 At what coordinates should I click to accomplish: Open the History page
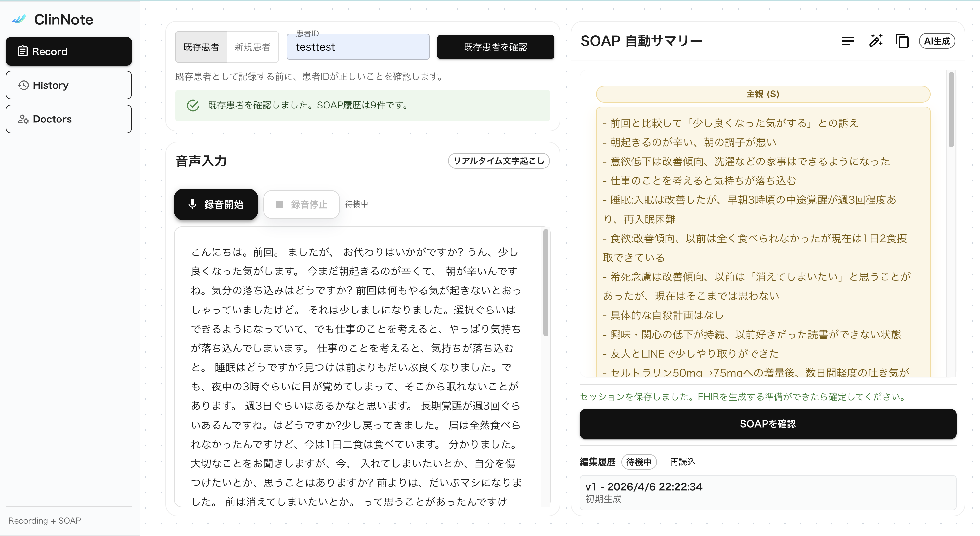point(69,85)
